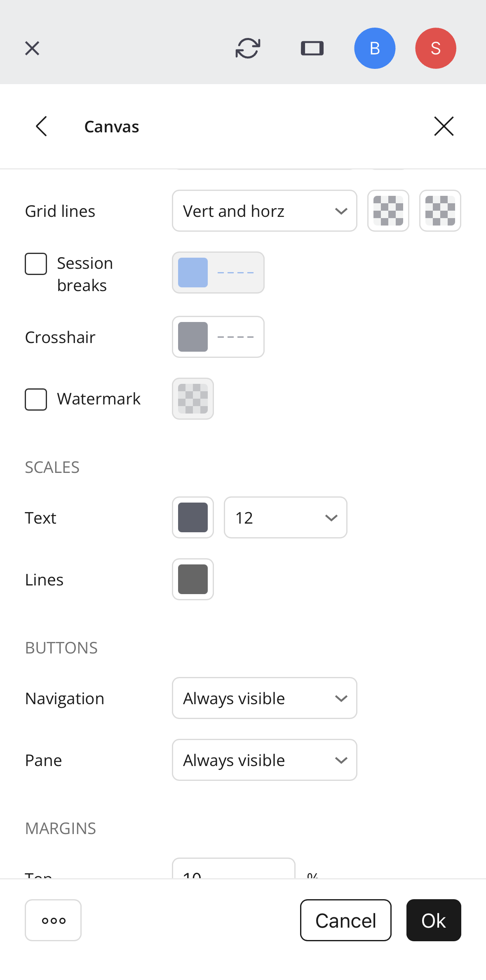Expand the scales text size dropdown
The image size is (486, 980).
[x=285, y=517]
